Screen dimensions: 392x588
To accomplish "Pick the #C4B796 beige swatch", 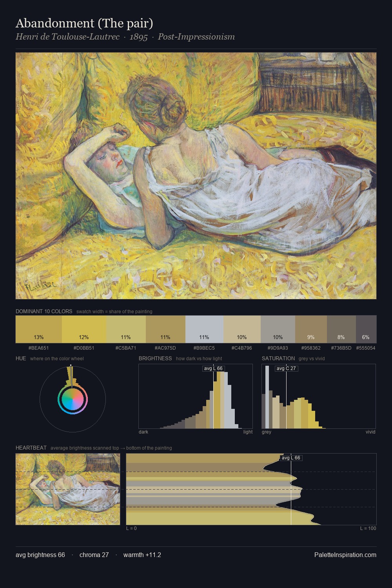I will tap(242, 329).
